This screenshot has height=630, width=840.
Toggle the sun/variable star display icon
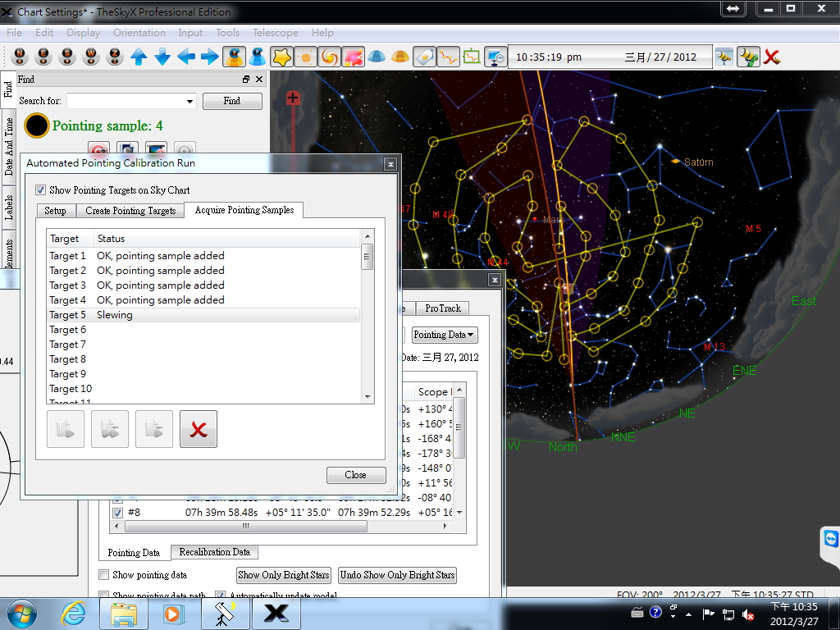pyautogui.click(x=306, y=57)
